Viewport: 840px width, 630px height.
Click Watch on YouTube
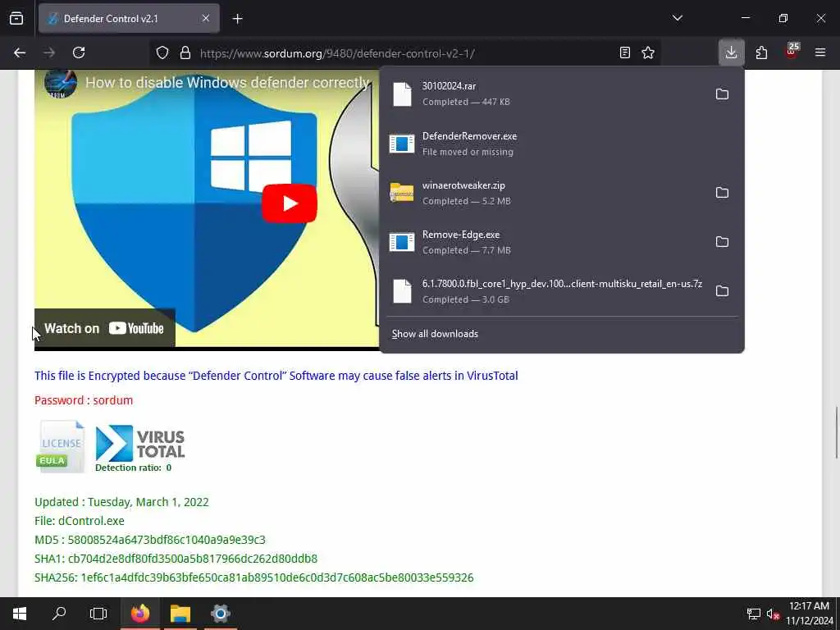[104, 328]
